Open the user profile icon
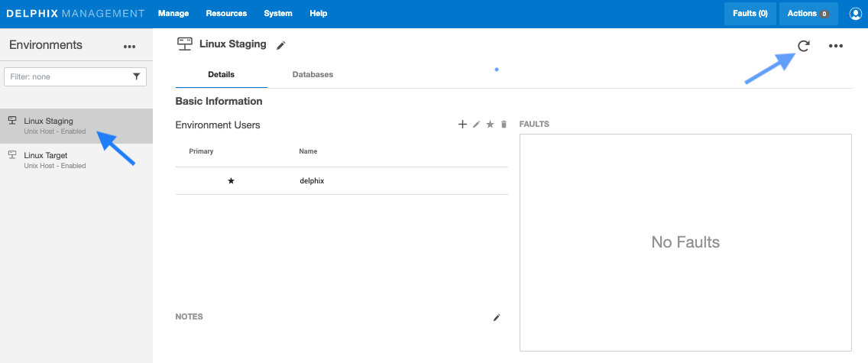 click(x=855, y=14)
